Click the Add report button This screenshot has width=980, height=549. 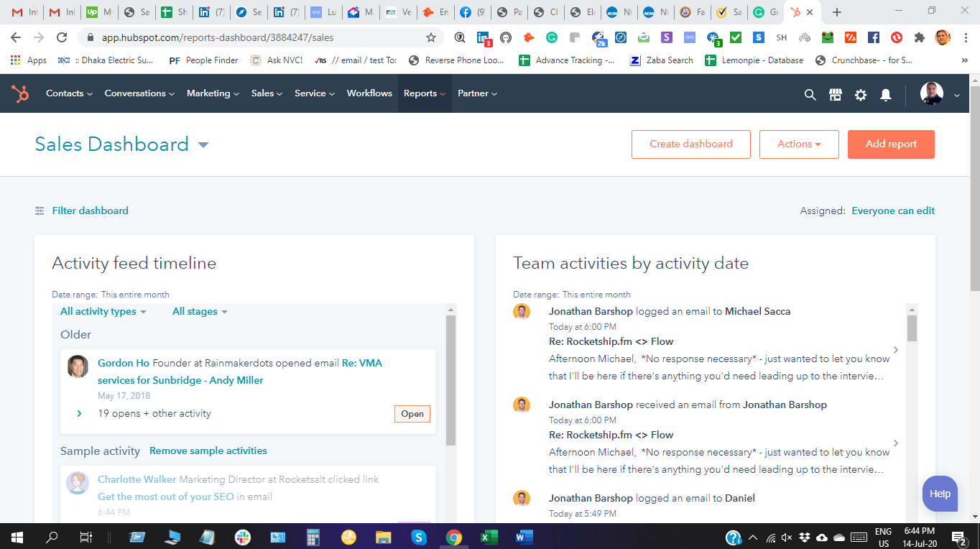890,144
